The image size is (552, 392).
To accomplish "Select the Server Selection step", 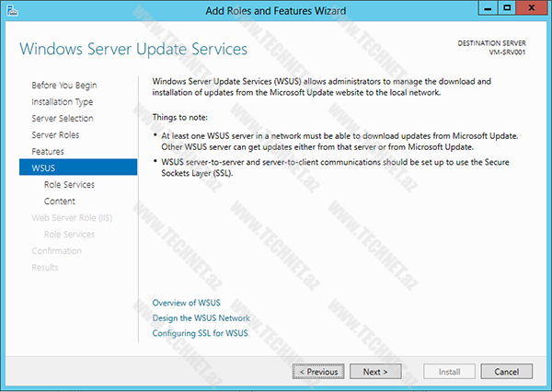I will (63, 119).
